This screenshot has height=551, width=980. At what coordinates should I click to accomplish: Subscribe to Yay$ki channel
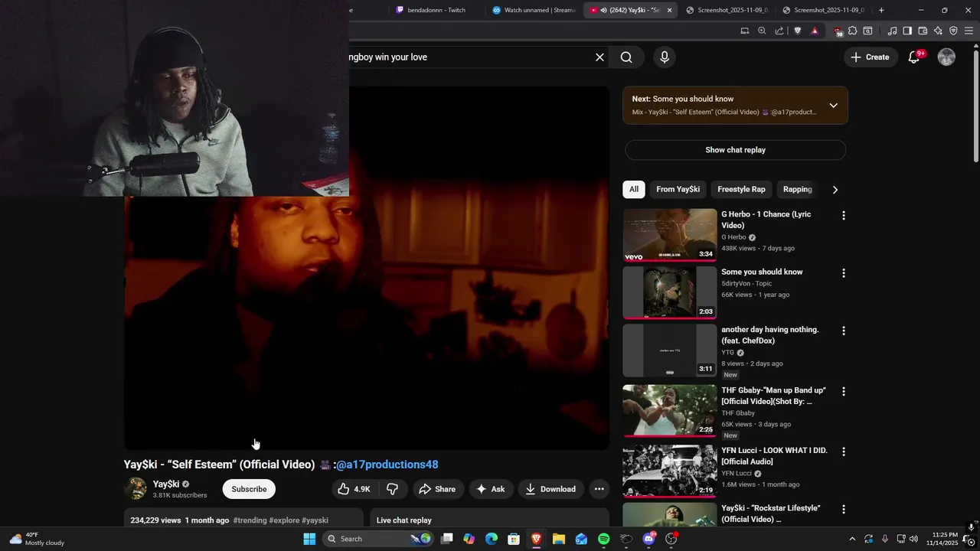[x=249, y=489]
